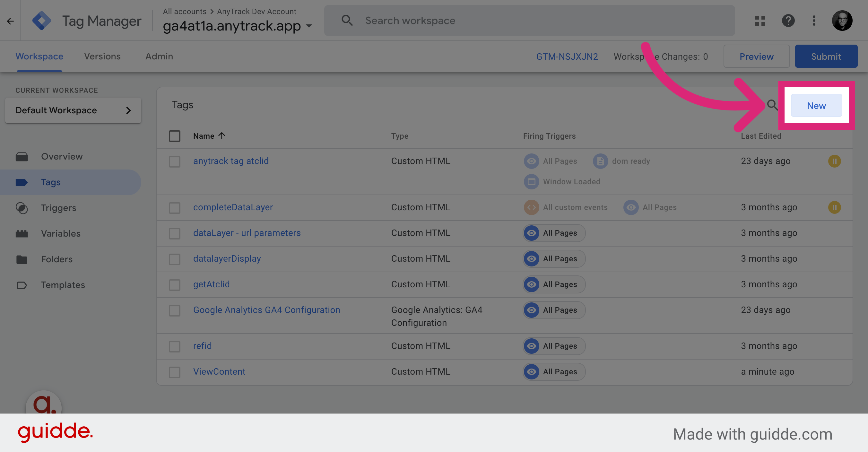Click the guidde avatar bubble at bottom left

pyautogui.click(x=44, y=403)
